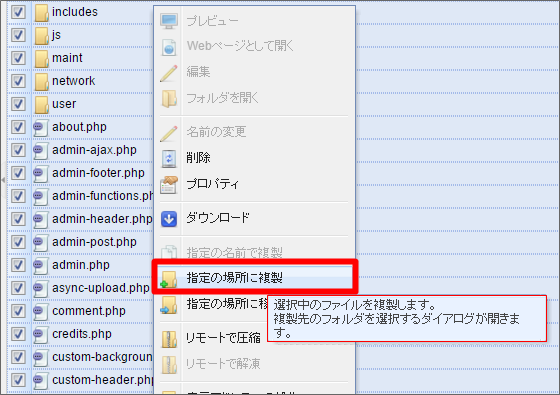Uncheck the admin.php checkbox
This screenshot has width=560, height=395.
point(18,265)
